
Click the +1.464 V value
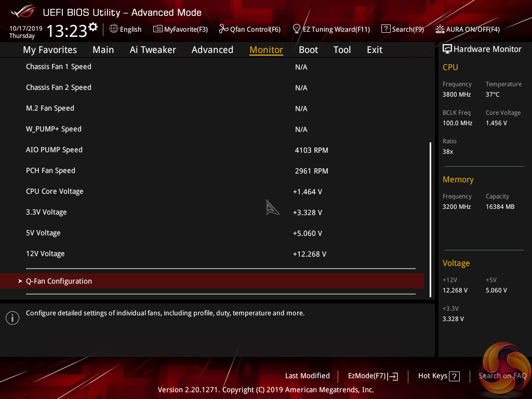point(308,192)
